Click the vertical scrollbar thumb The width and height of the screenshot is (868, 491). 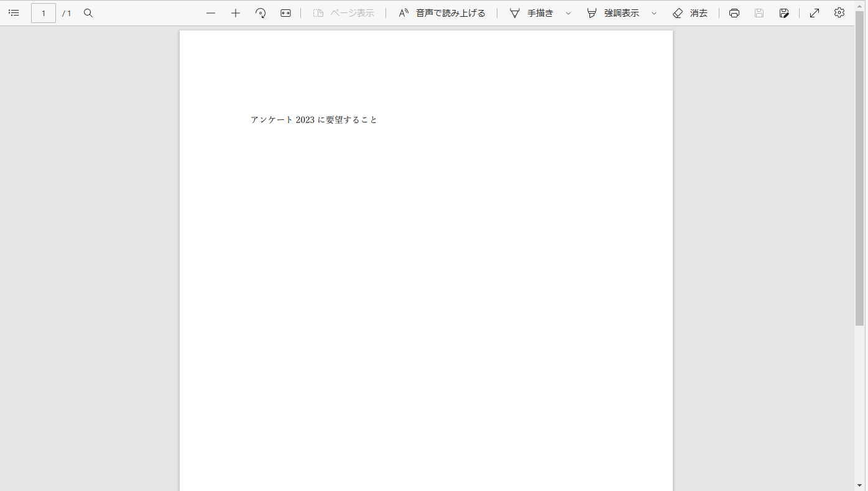(x=859, y=168)
